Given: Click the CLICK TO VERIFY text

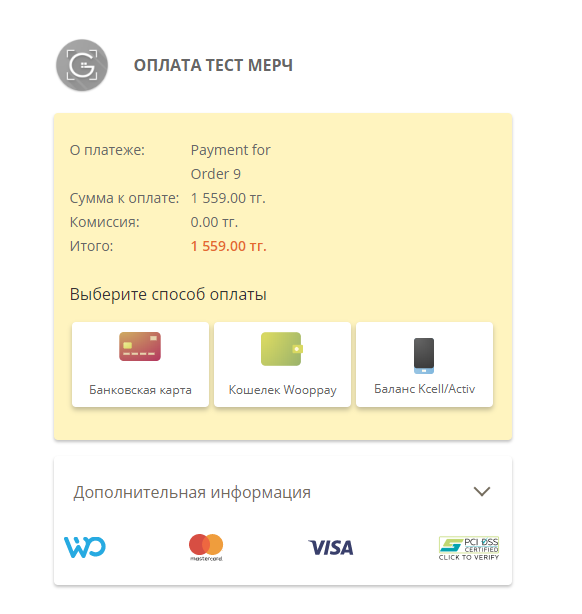Looking at the screenshot, I should [469, 558].
